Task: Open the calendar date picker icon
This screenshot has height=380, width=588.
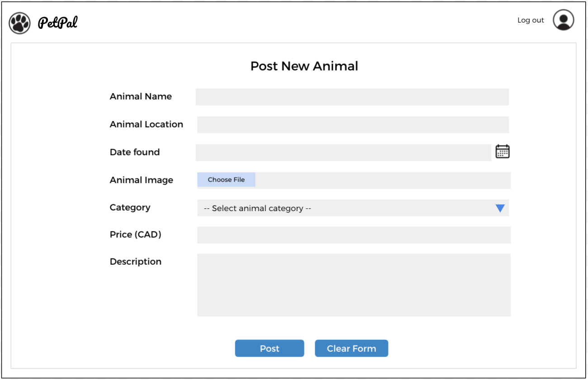Action: [x=503, y=151]
